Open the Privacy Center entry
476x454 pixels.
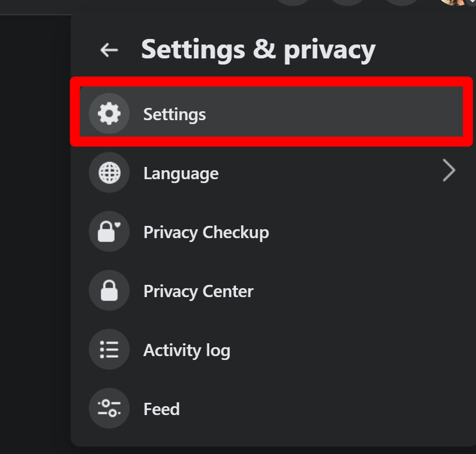198,292
